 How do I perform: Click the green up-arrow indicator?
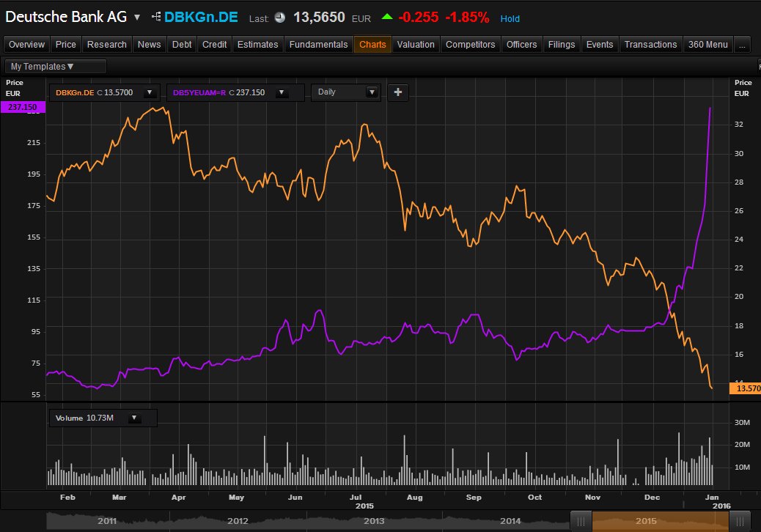[x=387, y=17]
